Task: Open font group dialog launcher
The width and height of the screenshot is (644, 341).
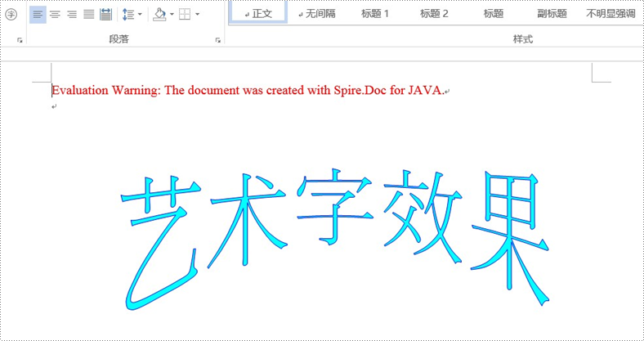Action: (20, 40)
